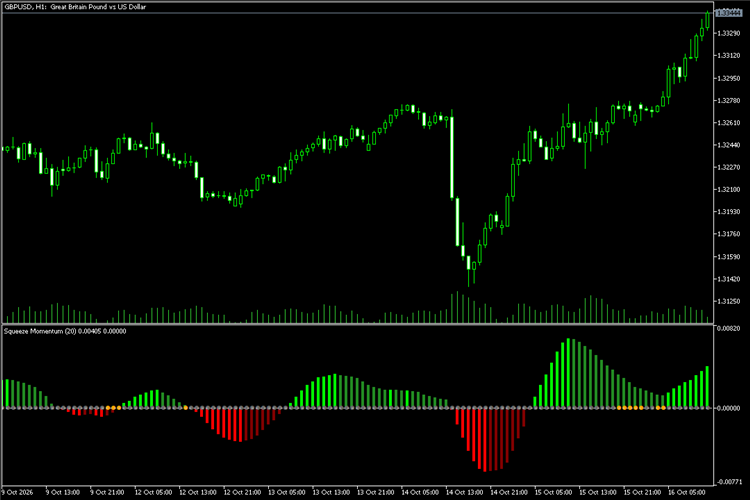Click the 9 Oct 21:00 time label

(107, 492)
